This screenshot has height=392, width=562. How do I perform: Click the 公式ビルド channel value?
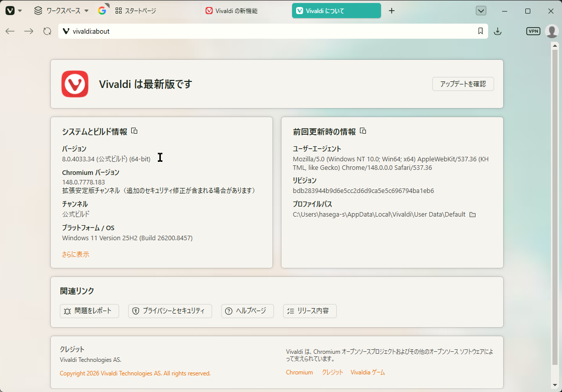(75, 214)
